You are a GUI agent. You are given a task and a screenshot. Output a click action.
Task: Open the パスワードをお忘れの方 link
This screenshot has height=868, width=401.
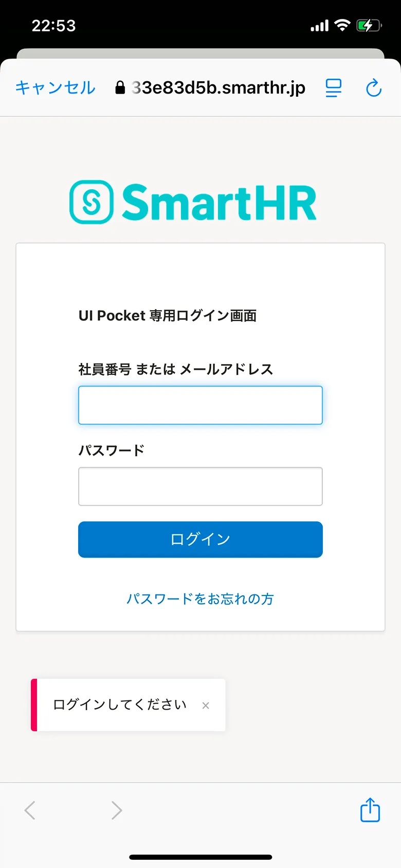click(200, 599)
